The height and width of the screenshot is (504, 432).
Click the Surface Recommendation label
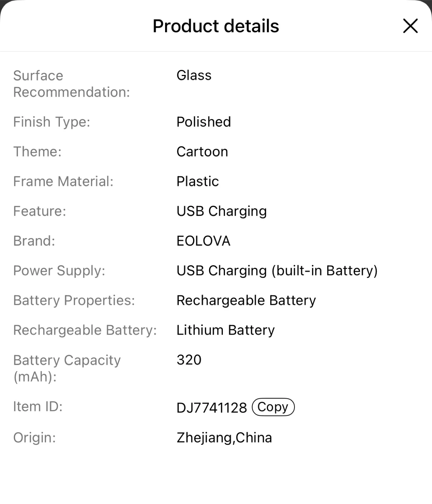click(71, 84)
